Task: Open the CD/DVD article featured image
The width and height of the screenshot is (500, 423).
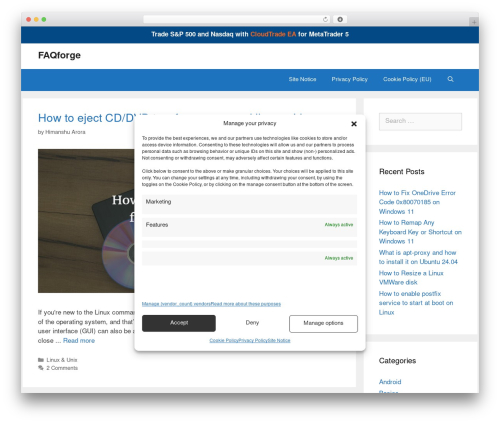Action: [x=86, y=221]
